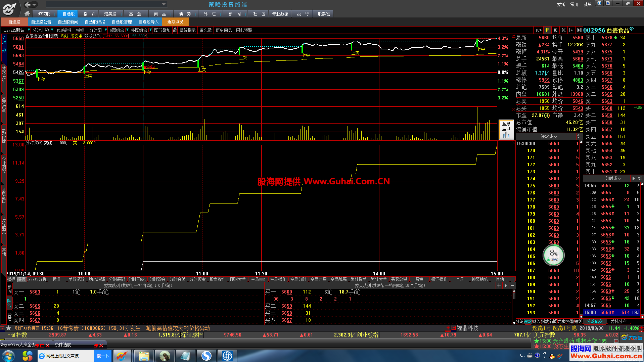This screenshot has width=644, height=362.
Task: Click the home icon in navigation bar
Action: pos(27,14)
